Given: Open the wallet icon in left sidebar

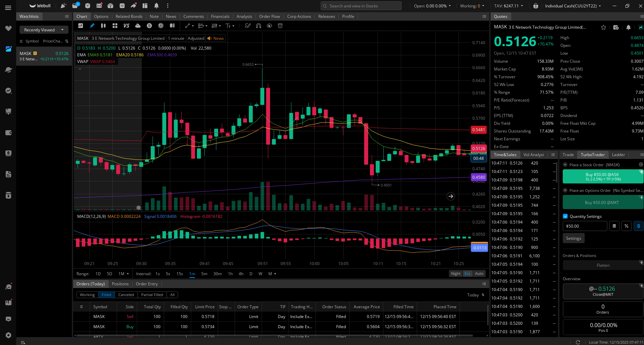Looking at the screenshot, I should click(8, 133).
